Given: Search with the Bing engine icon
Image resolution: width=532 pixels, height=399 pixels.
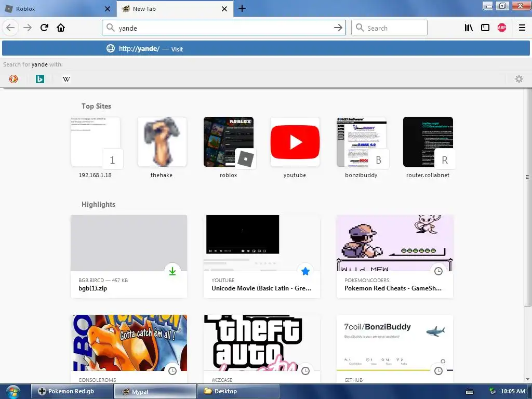Looking at the screenshot, I should 39,79.
